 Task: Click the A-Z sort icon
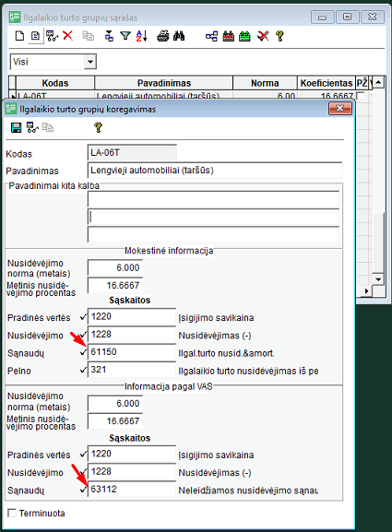141,36
